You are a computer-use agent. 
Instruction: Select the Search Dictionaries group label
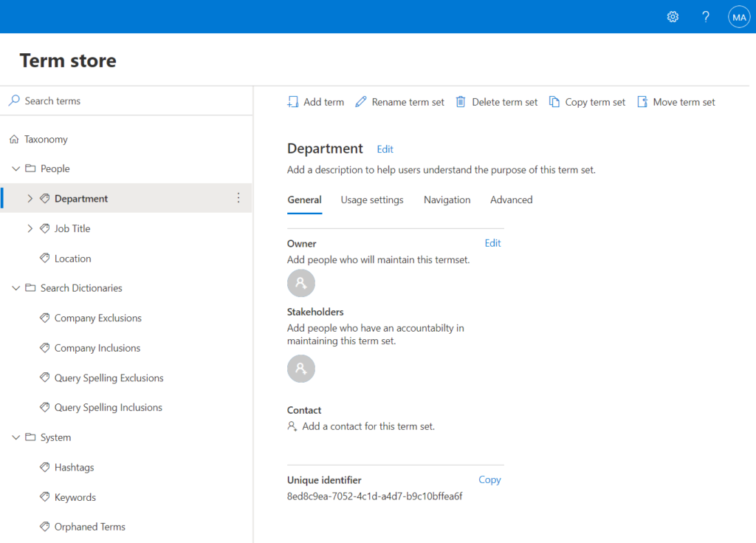click(x=81, y=287)
